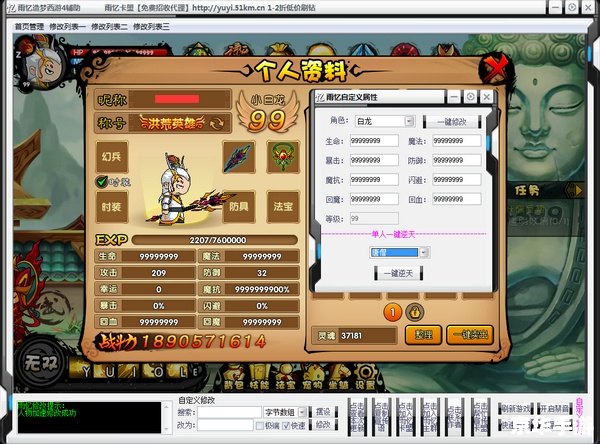Image resolution: width=600 pixels, height=444 pixels.
Task: Open 修改列表二 menu
Action: point(109,26)
